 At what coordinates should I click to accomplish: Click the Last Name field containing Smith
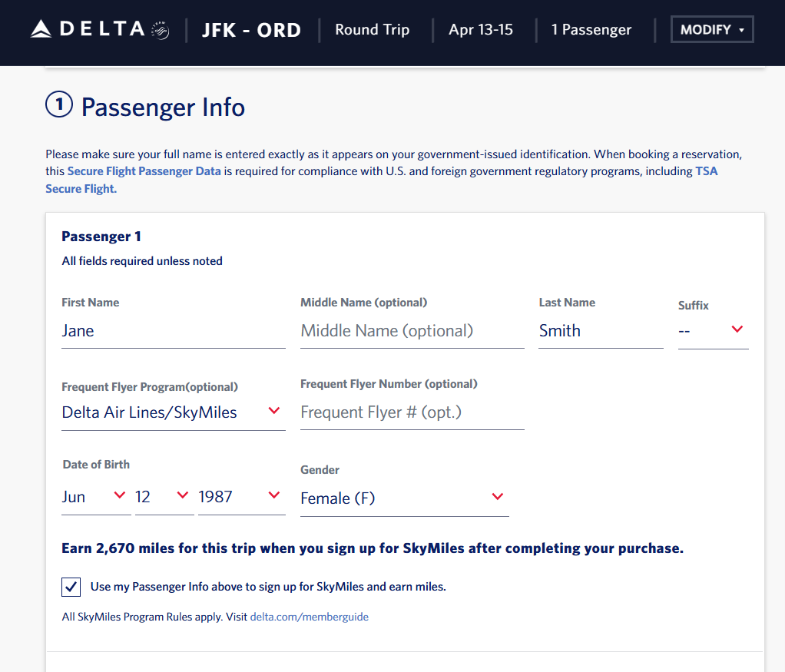click(600, 331)
